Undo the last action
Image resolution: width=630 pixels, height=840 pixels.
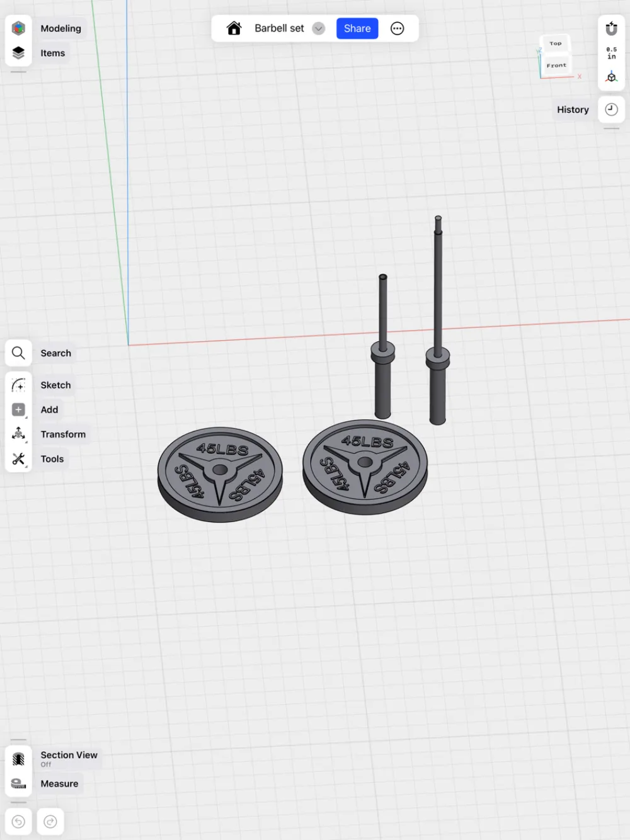(x=18, y=822)
